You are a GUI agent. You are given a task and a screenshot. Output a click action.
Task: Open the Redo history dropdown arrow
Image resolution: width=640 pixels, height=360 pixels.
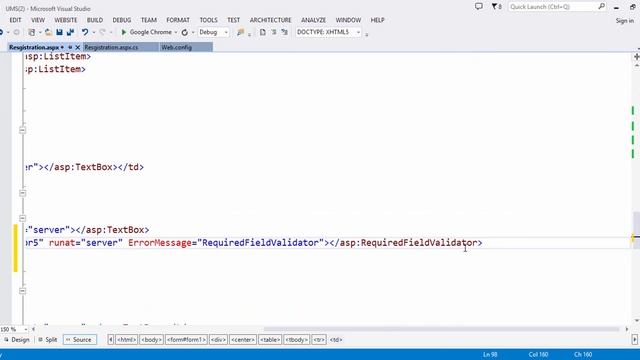coord(111,32)
